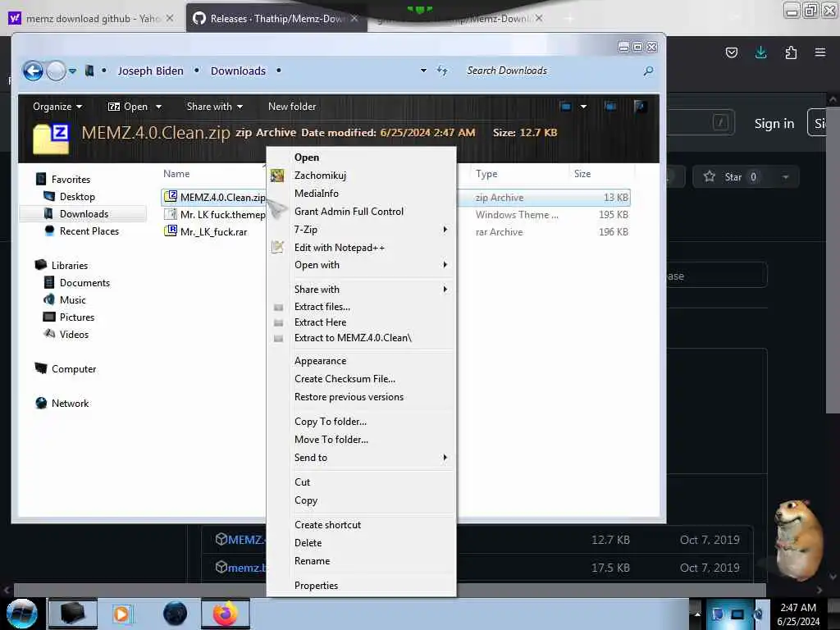Open Recent Places in sidebar

(89, 231)
